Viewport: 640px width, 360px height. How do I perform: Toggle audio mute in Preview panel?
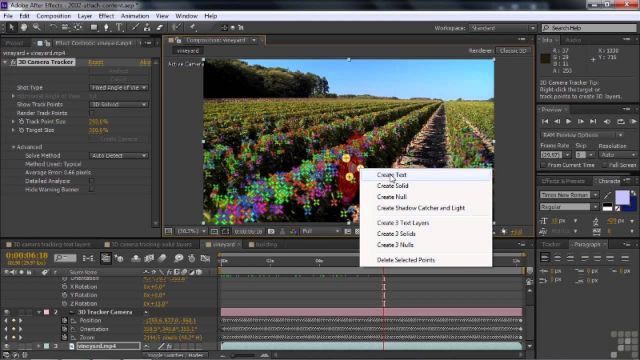point(607,121)
